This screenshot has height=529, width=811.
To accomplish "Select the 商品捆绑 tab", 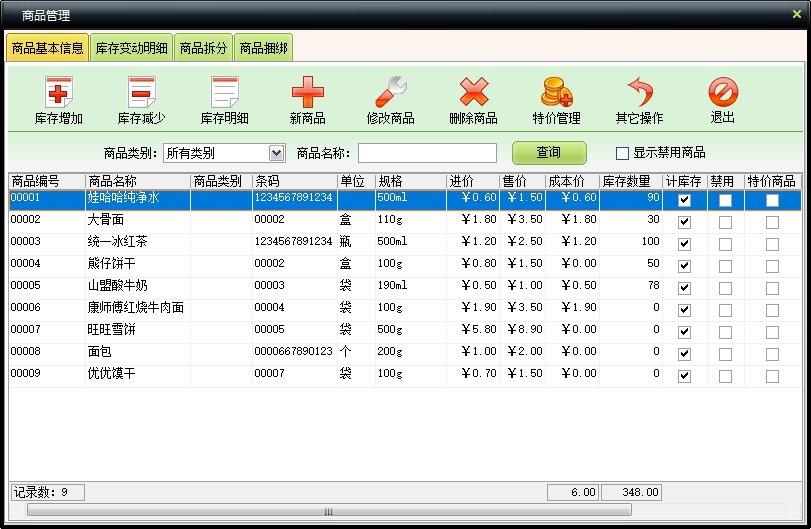I will coord(263,48).
